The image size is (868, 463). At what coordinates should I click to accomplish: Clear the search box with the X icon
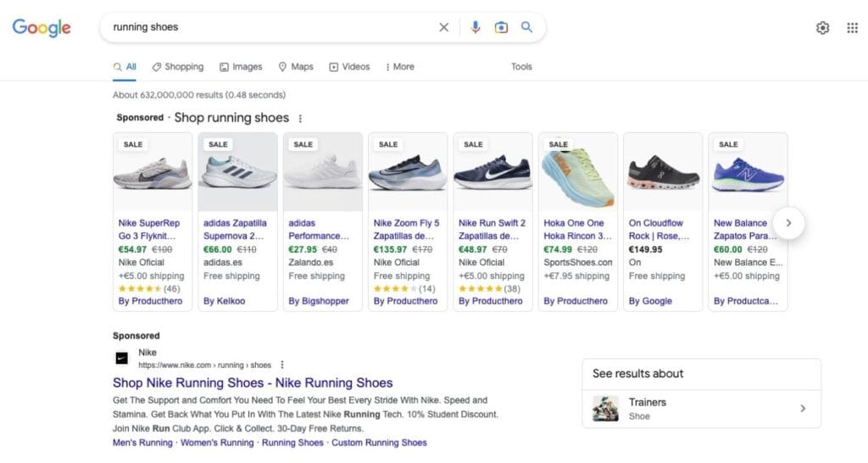point(444,27)
